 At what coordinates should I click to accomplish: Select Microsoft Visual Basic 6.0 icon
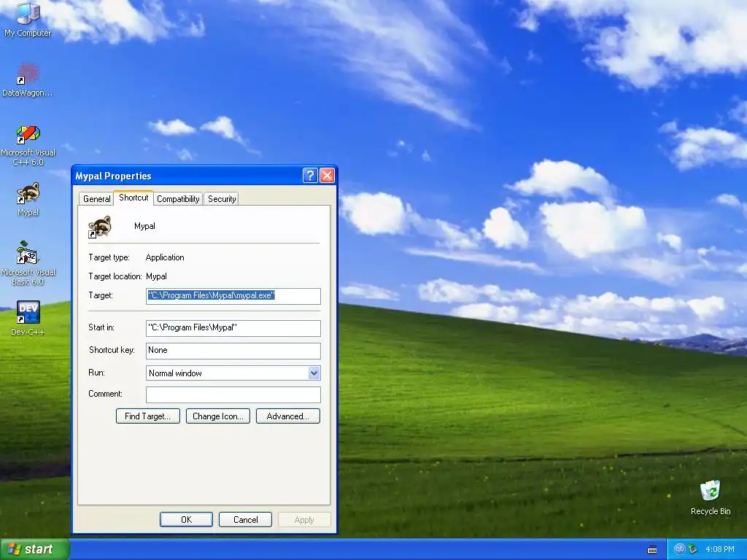click(28, 263)
